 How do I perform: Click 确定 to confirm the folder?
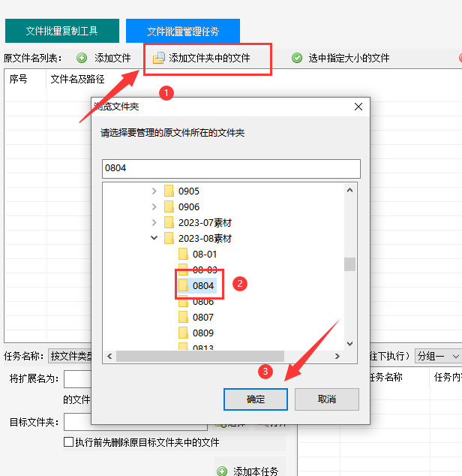(x=256, y=399)
